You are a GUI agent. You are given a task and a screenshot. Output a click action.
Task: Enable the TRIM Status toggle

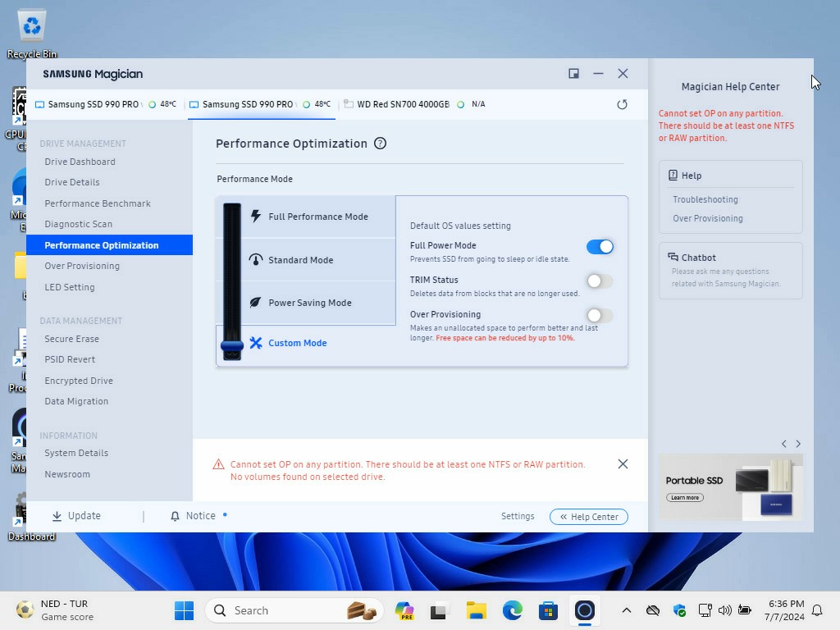pyautogui.click(x=600, y=281)
